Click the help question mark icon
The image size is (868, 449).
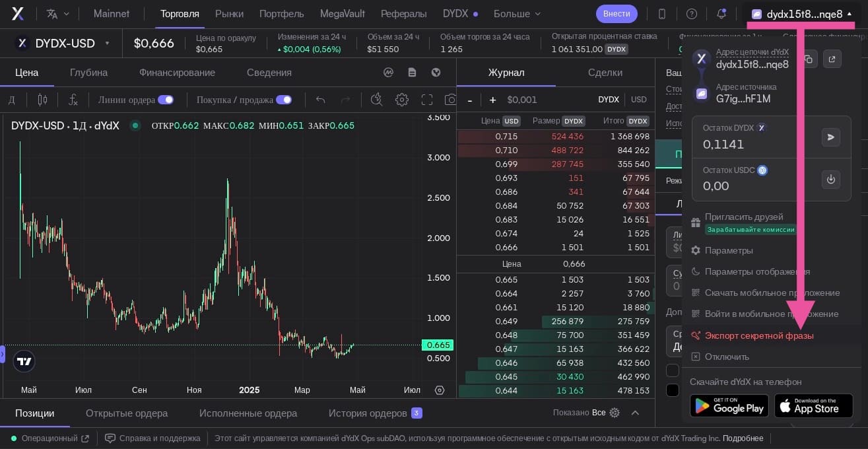click(692, 14)
